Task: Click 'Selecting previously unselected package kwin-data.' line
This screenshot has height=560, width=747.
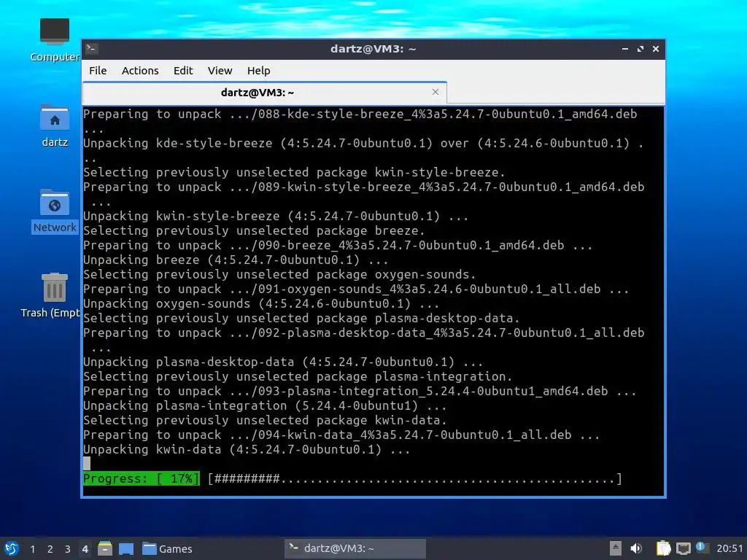Action: (265, 421)
